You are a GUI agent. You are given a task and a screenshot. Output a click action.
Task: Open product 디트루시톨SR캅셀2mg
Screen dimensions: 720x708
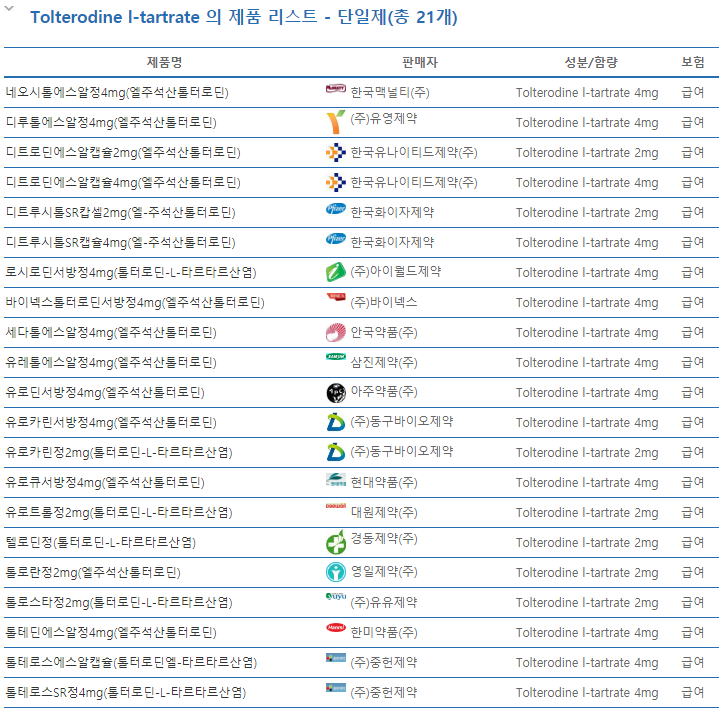(120, 213)
